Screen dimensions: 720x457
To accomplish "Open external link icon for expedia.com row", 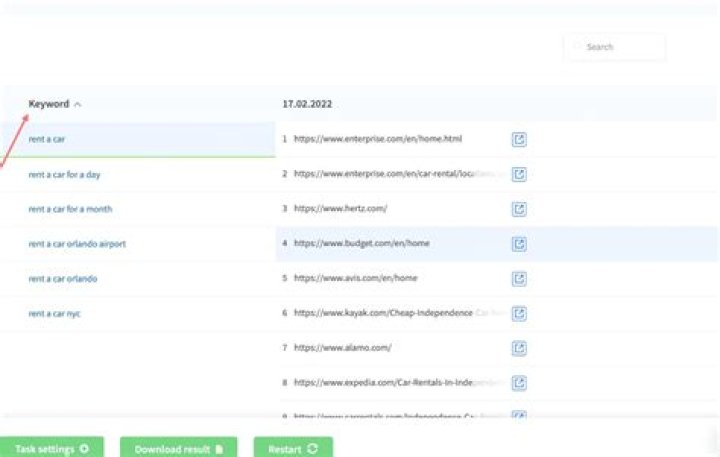I will point(519,383).
